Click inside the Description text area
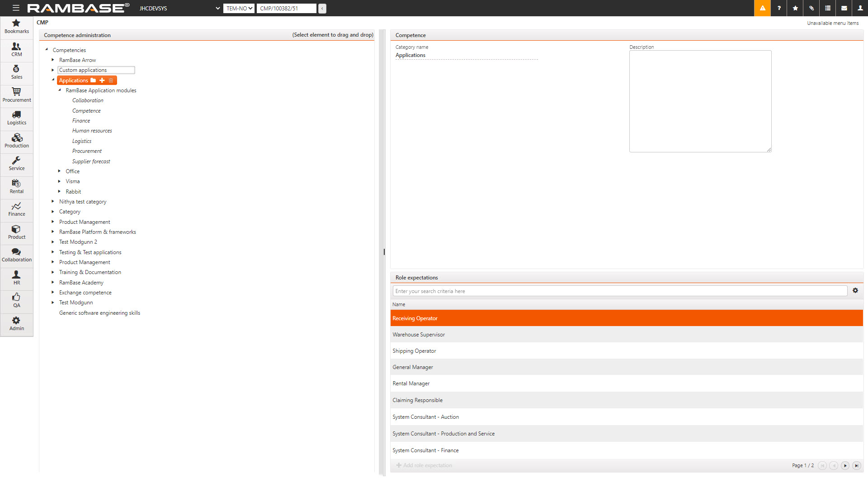Image resolution: width=868 pixels, height=478 pixels. 700,101
